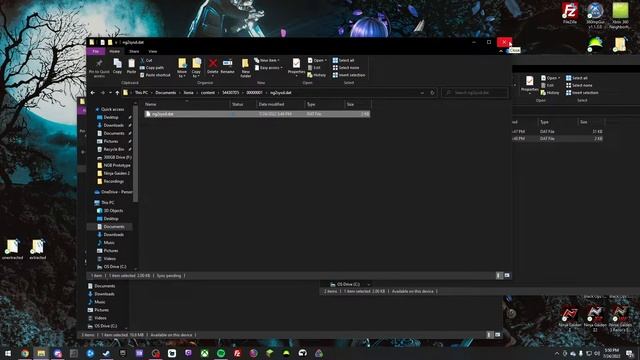Open the Easy access dropdown
Image resolution: width=640 pixels, height=360 pixels.
(269, 68)
